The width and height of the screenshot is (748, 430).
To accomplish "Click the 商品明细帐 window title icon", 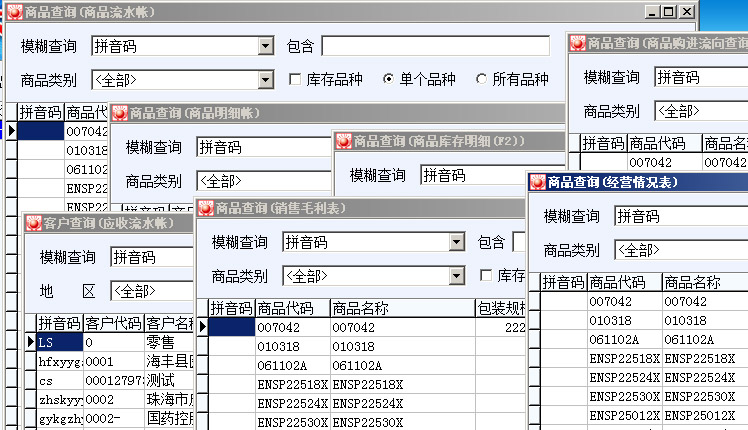I will pyautogui.click(x=119, y=113).
